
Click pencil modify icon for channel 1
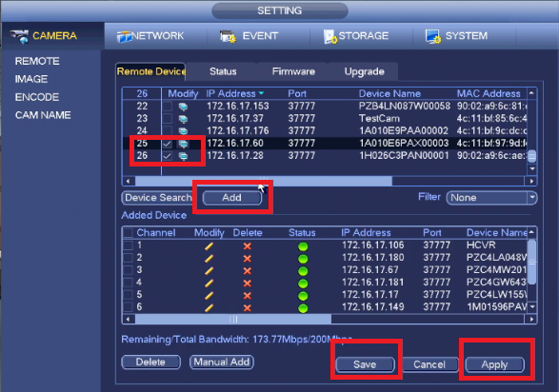click(x=209, y=246)
